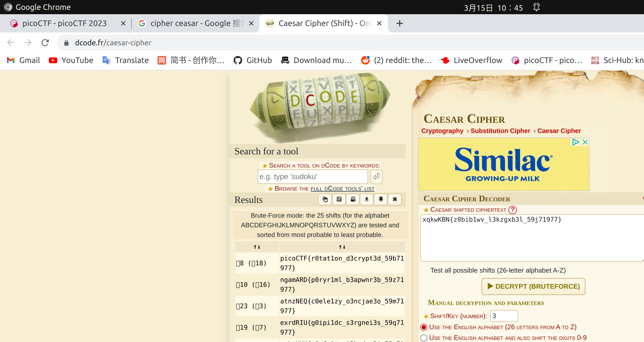The width and height of the screenshot is (644, 342).
Task: Select English alphabet 26 letters option
Action: [x=424, y=327]
